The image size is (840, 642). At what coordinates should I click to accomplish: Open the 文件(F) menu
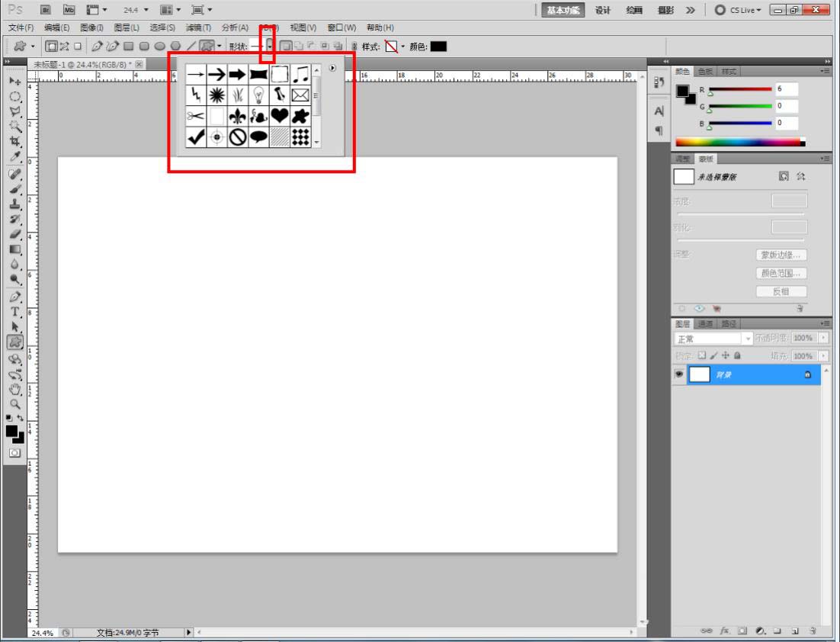[21, 27]
